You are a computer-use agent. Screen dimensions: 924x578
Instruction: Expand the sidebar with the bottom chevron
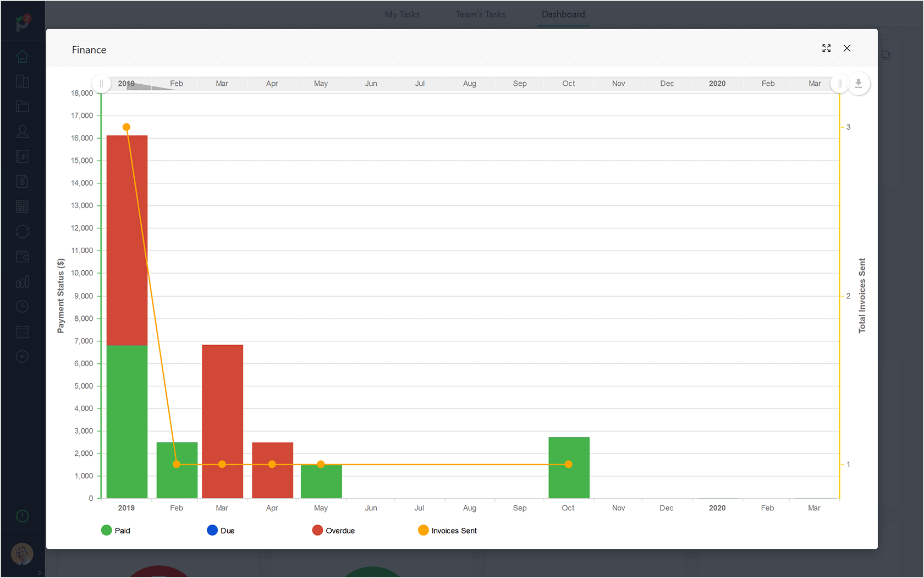pyautogui.click(x=39, y=572)
